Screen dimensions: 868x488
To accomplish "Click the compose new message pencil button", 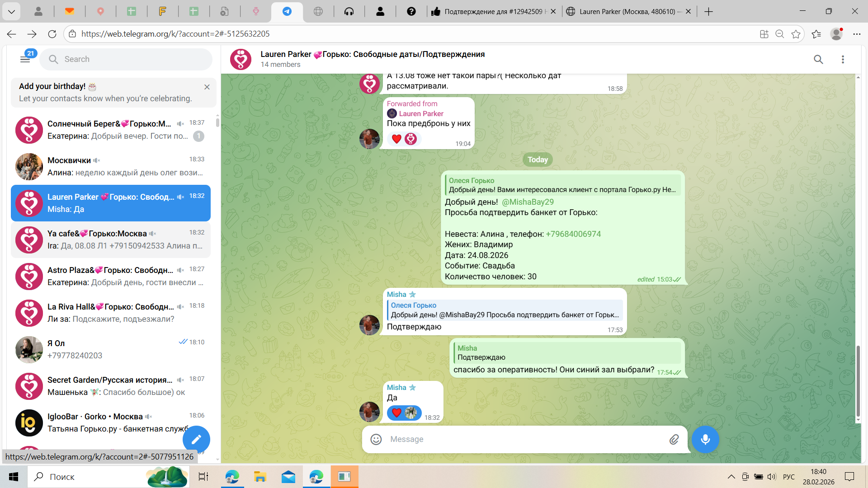I will pyautogui.click(x=196, y=439).
